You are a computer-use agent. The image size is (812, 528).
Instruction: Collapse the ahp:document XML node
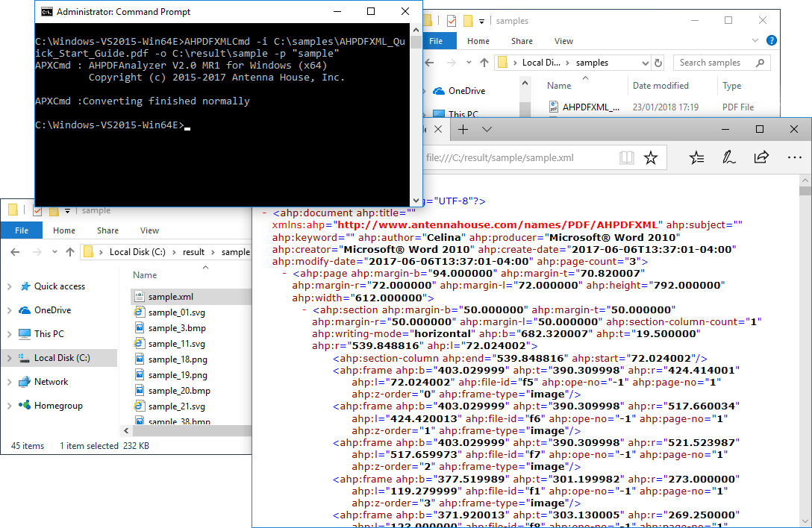click(265, 213)
